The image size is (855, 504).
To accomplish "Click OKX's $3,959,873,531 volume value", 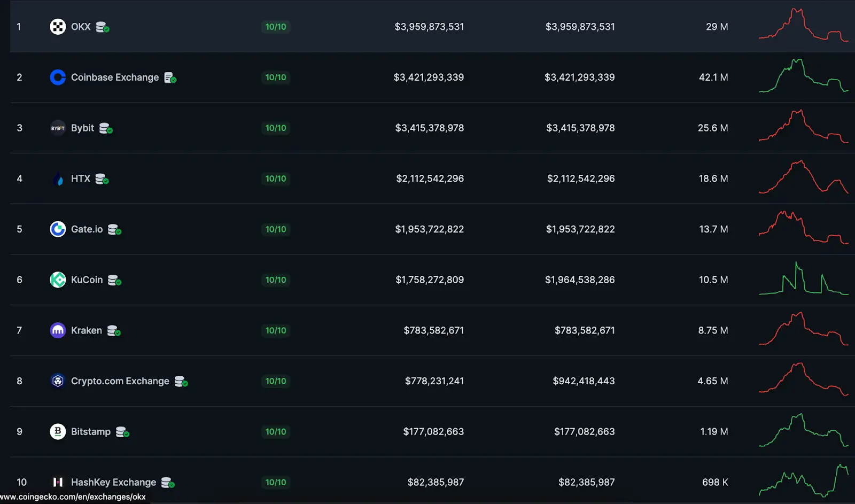I will 429,26.
